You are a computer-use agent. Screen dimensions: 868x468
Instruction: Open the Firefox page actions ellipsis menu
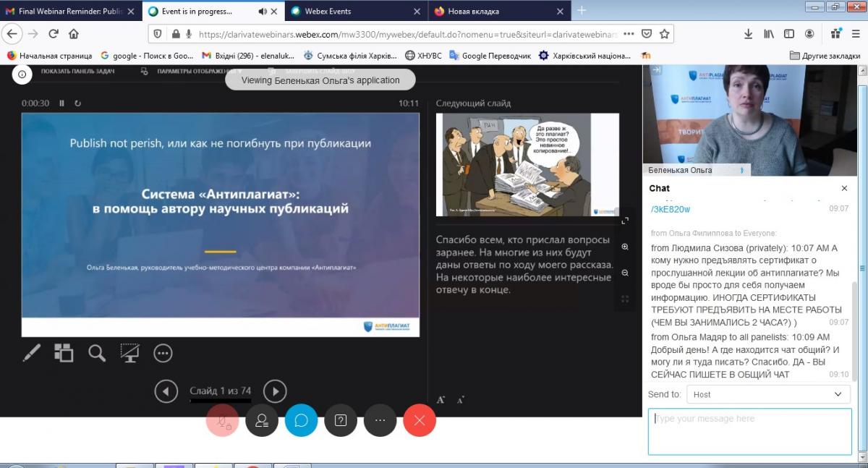[x=629, y=34]
